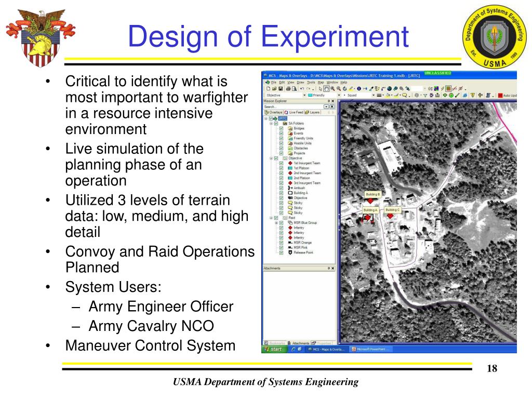Screen dimensions: 532x399
Task: Click the Undo arrow icon
Action: tap(302, 88)
